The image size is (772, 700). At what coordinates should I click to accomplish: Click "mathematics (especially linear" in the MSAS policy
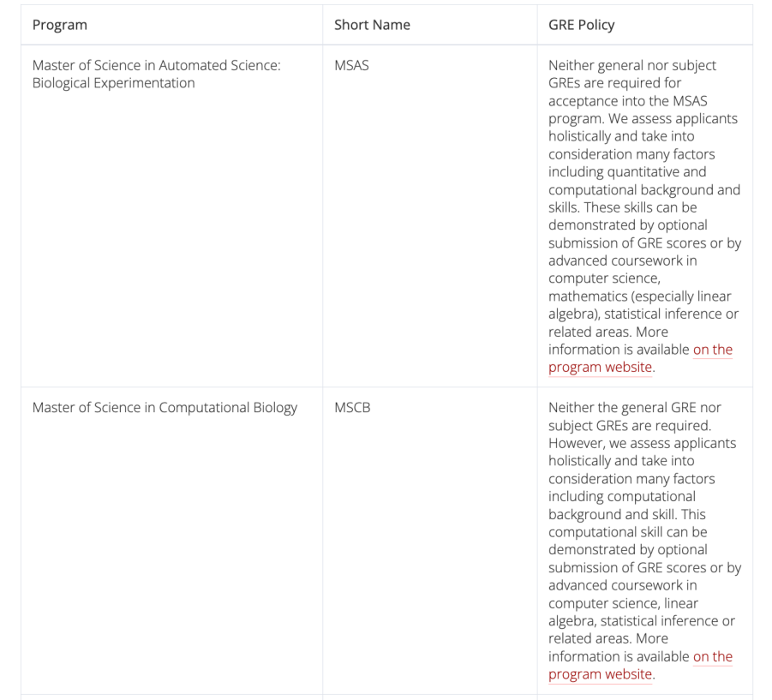pyautogui.click(x=639, y=296)
